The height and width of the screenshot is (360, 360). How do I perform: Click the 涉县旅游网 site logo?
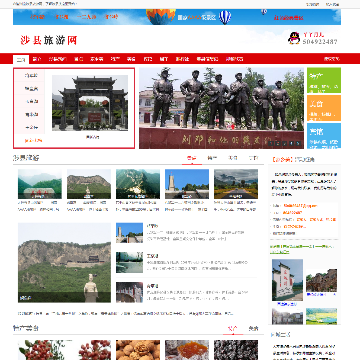click(x=49, y=40)
